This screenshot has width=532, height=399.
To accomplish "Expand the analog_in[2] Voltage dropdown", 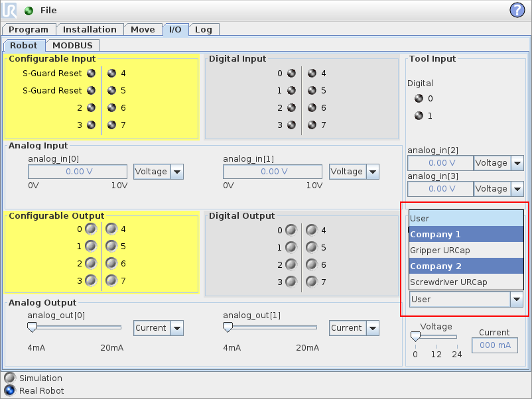I will tap(498, 163).
